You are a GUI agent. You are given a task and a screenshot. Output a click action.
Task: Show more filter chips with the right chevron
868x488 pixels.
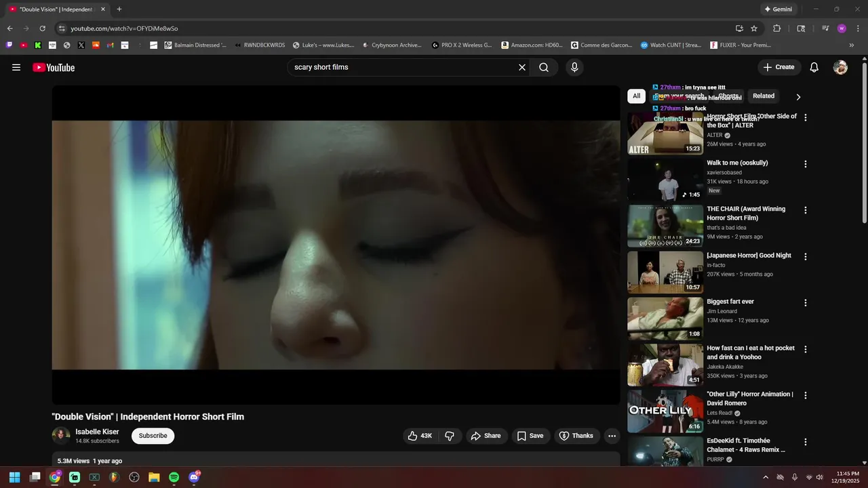[x=798, y=97]
